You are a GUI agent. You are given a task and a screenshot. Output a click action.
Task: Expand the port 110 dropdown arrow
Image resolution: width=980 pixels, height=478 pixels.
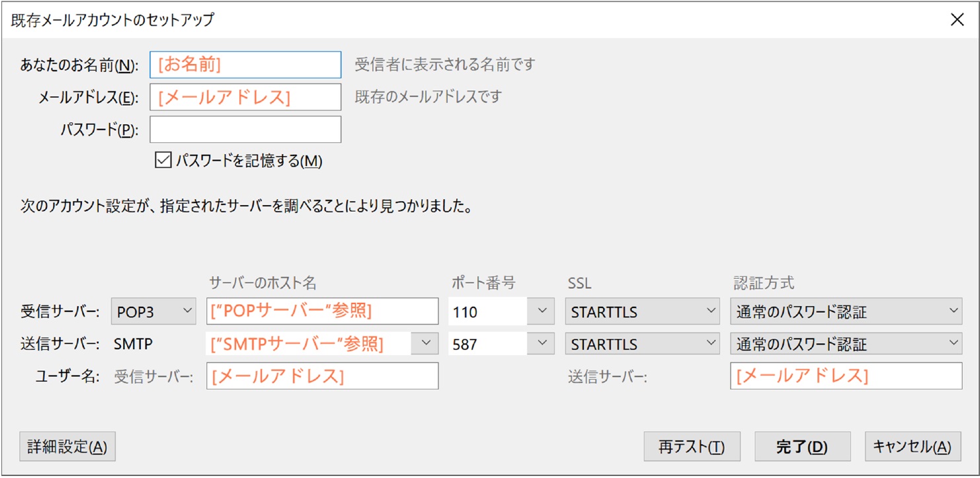pyautogui.click(x=542, y=311)
